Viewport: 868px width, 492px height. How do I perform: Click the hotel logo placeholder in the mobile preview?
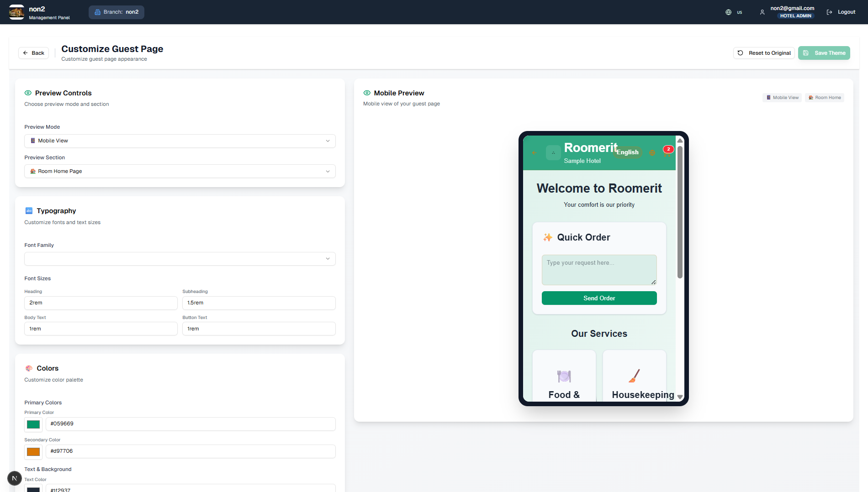coord(553,152)
